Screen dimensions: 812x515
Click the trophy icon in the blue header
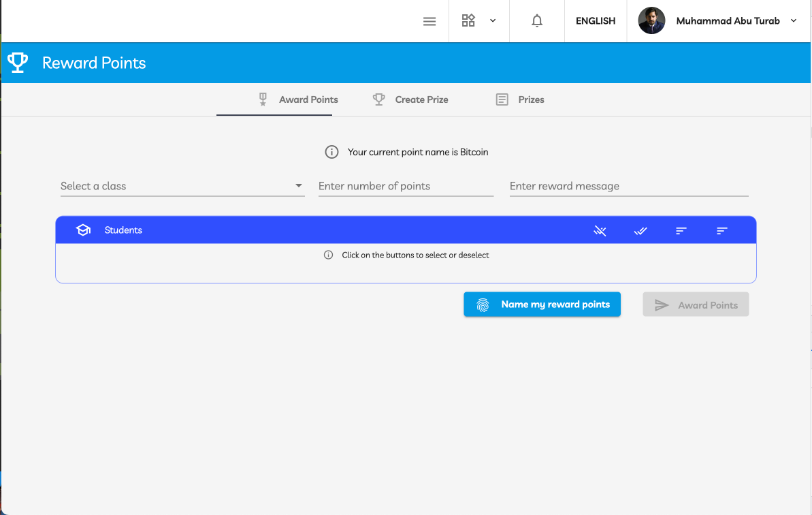tap(17, 62)
